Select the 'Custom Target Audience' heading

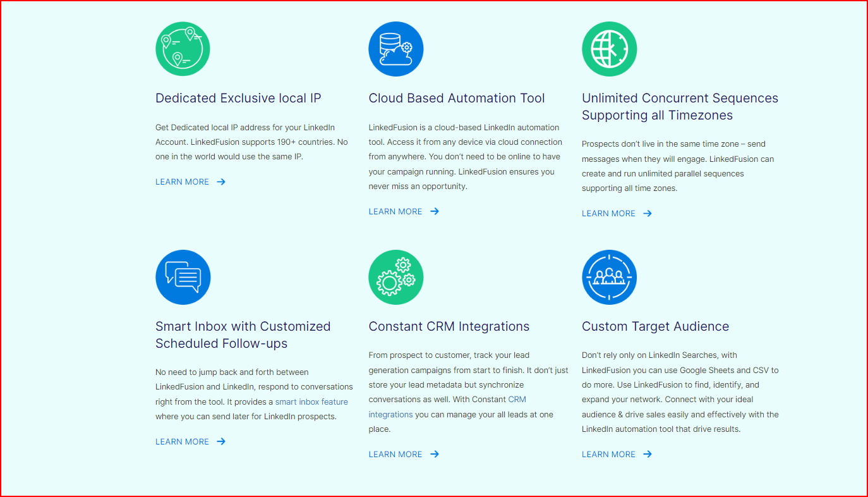click(655, 326)
